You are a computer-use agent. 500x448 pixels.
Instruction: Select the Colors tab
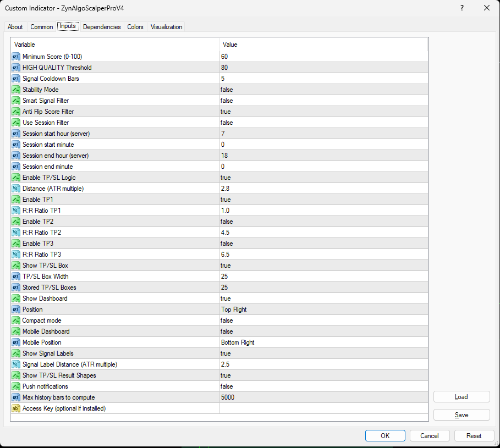(x=135, y=27)
